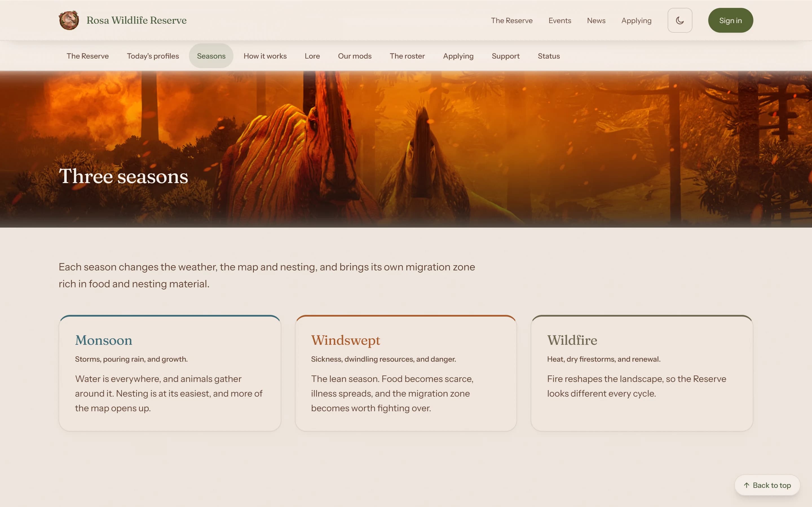The width and height of the screenshot is (812, 507).
Task: Click the Monsoon season card
Action: pos(170,373)
